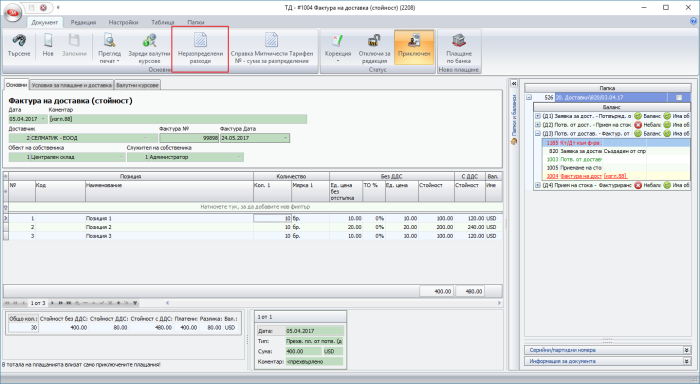
Task: Expand the (Д4) Прием на стока node
Action: point(538,185)
